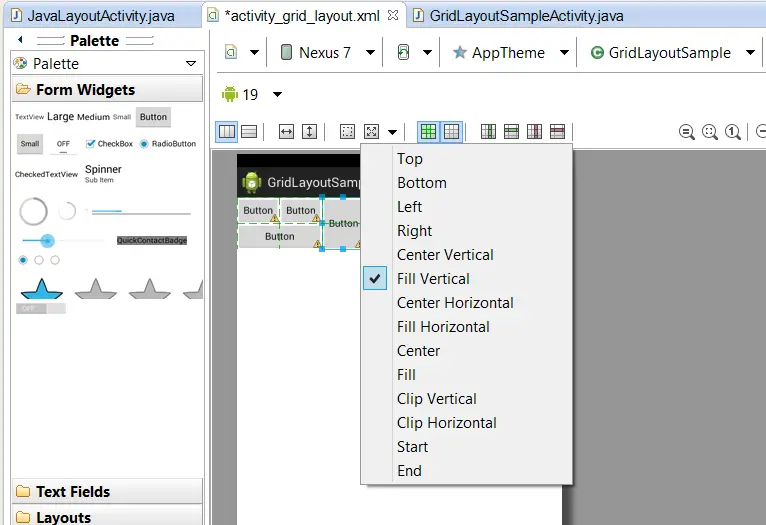Pick the blue RatingBar star widget
The width and height of the screenshot is (766, 525).
[42, 288]
